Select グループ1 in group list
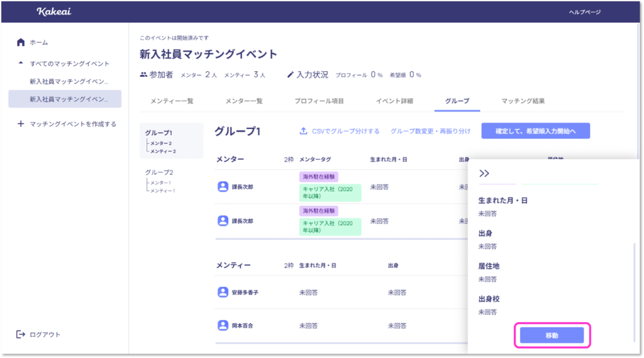 [158, 133]
